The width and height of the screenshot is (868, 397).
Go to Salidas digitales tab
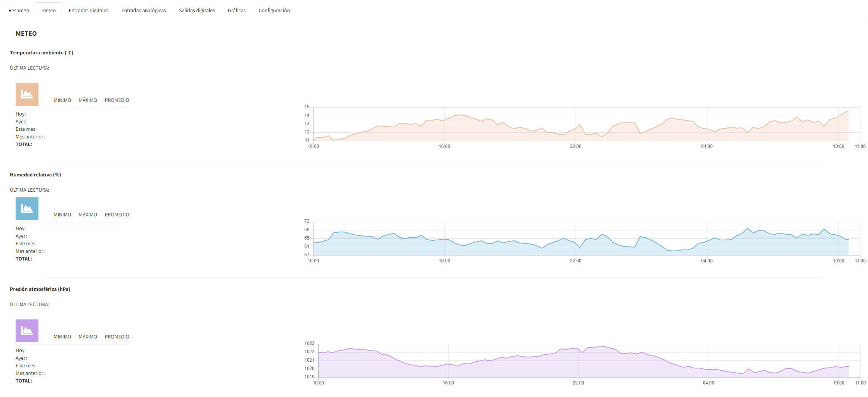(197, 10)
